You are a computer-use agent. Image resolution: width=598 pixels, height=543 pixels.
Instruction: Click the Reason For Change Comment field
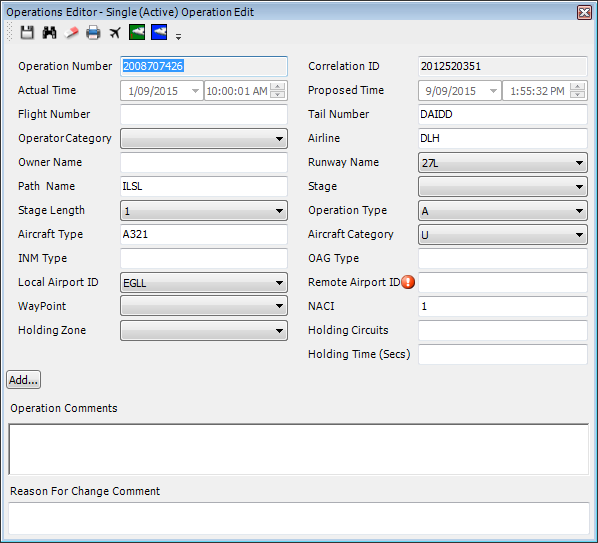(299, 519)
